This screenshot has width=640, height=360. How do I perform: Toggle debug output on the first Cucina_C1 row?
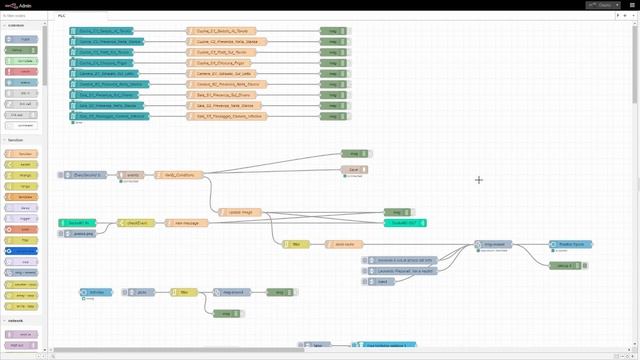pos(349,31)
